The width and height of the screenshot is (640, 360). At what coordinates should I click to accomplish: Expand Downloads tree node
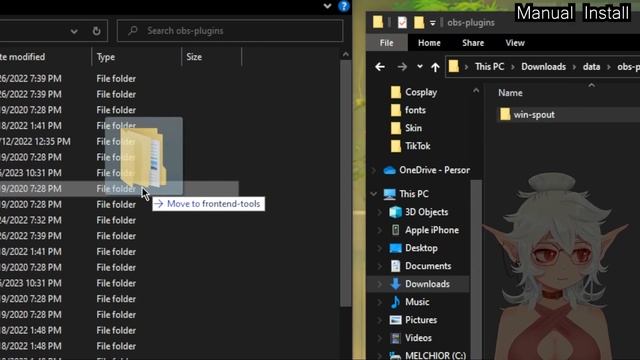(x=380, y=284)
